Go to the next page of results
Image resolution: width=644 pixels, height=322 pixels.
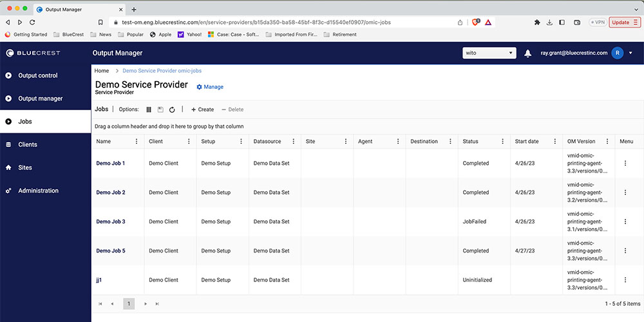point(146,304)
